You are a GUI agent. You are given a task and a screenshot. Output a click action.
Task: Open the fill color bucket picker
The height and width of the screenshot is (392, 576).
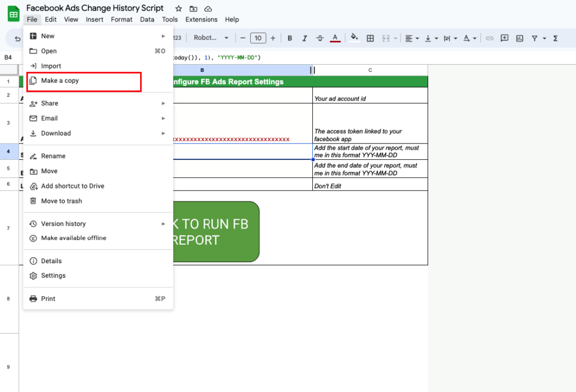click(x=354, y=38)
